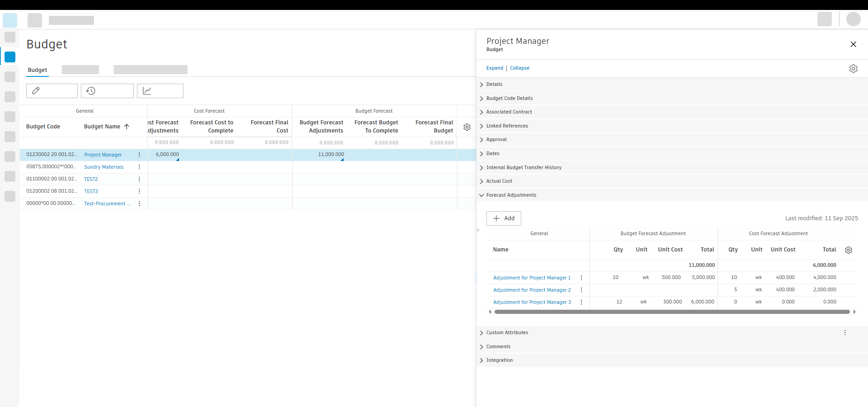Open row menu for Project Manager budget

[x=139, y=155]
